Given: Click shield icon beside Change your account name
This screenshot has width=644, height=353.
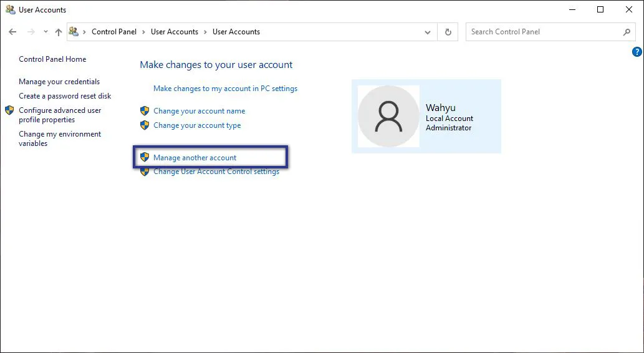Looking at the screenshot, I should 145,110.
